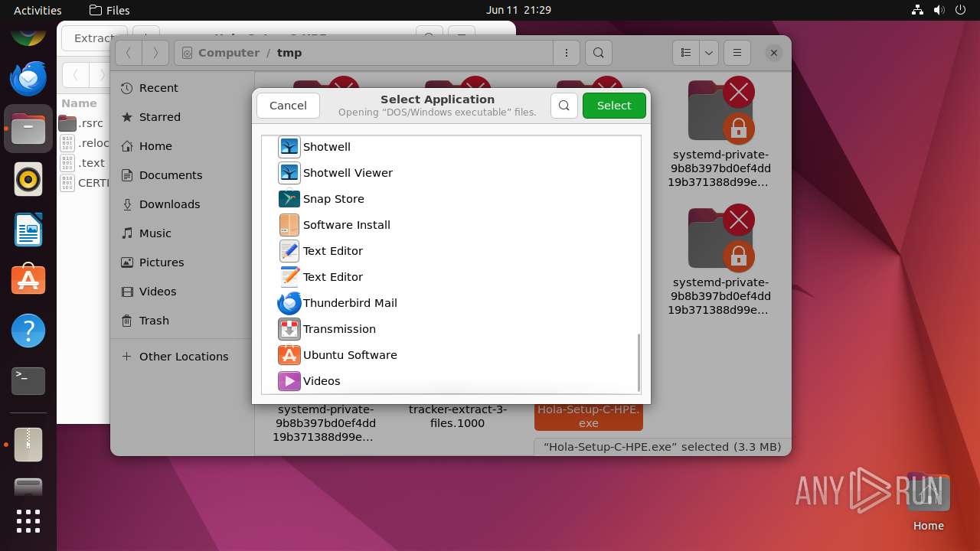
Task: Open Rhythmbox from the dock
Action: click(28, 180)
